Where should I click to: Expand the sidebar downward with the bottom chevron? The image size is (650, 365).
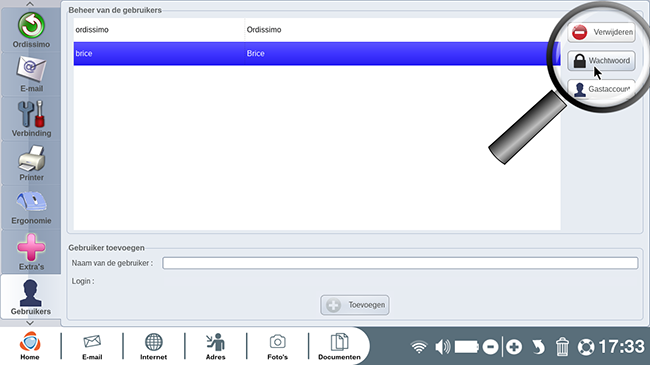[x=30, y=323]
